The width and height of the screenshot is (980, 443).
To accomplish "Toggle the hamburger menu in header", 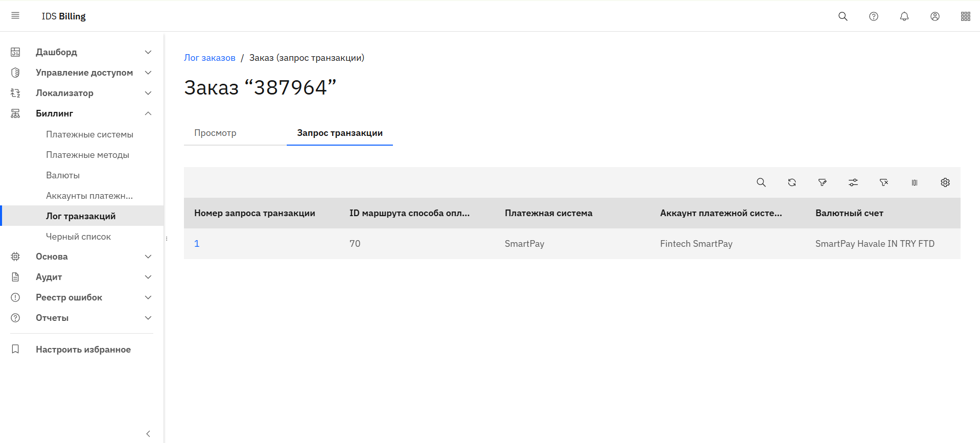I will 15,16.
